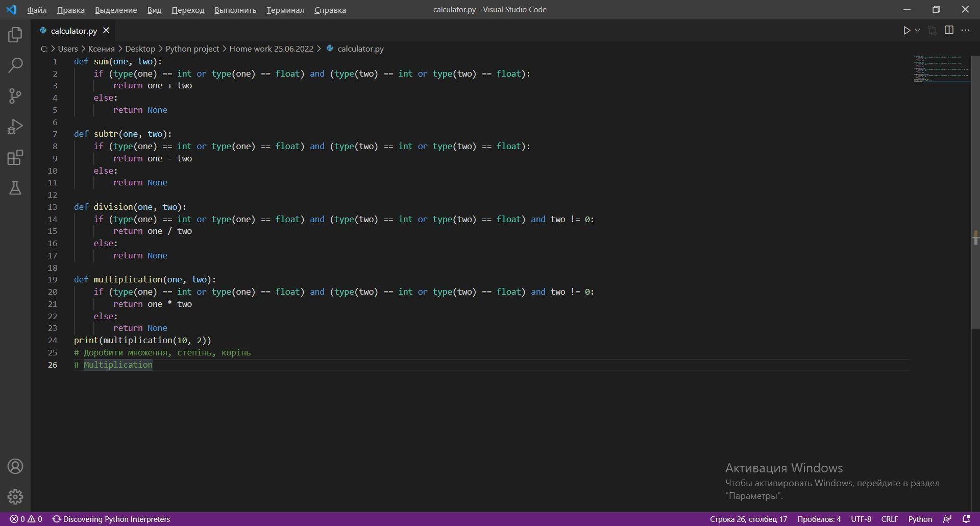
Task: Open the Search view icon
Action: (x=15, y=65)
